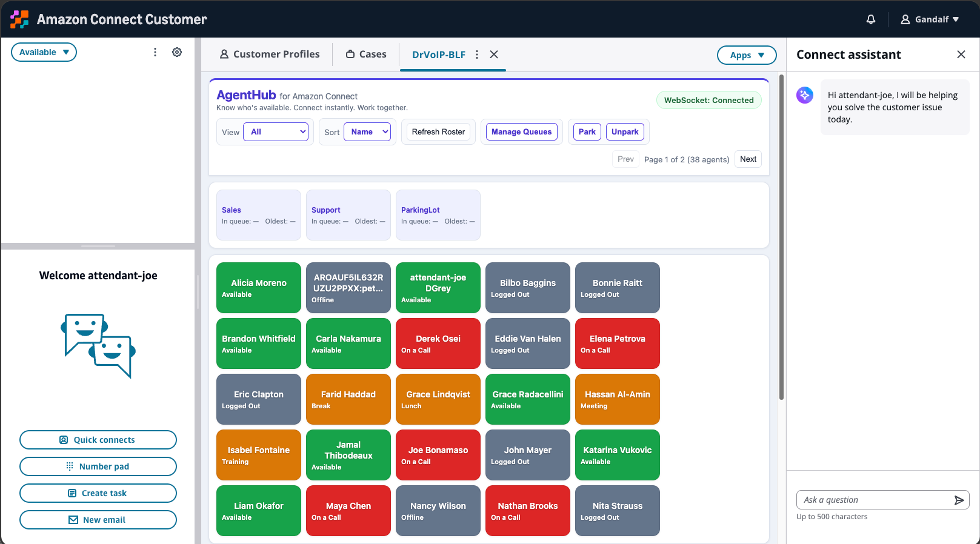Go to the Next roster page
The width and height of the screenshot is (980, 544).
(x=748, y=159)
